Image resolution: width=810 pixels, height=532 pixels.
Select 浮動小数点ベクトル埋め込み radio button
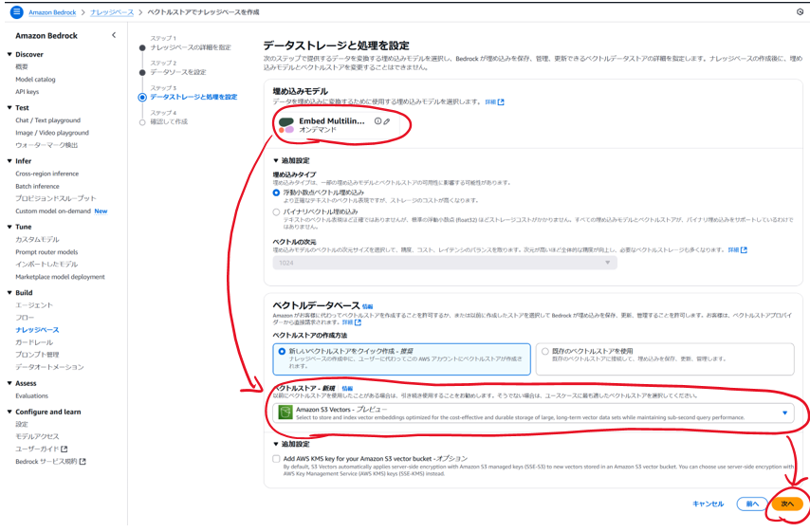(x=276, y=193)
